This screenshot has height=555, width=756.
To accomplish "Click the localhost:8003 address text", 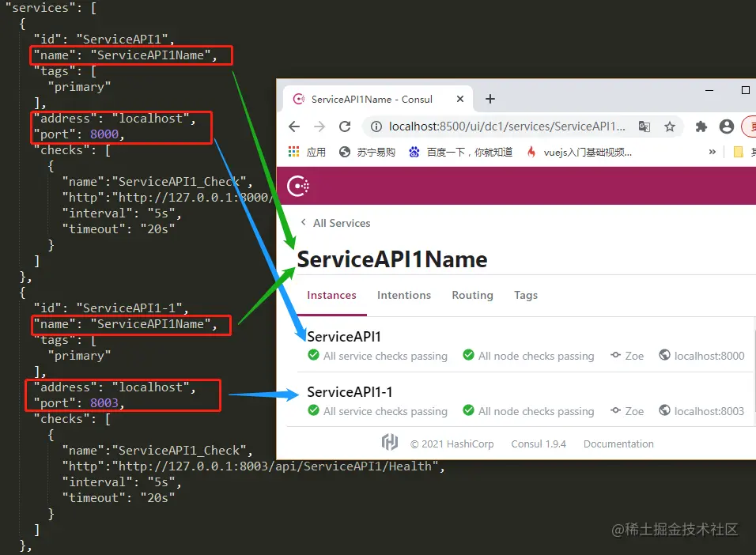I will pos(709,411).
